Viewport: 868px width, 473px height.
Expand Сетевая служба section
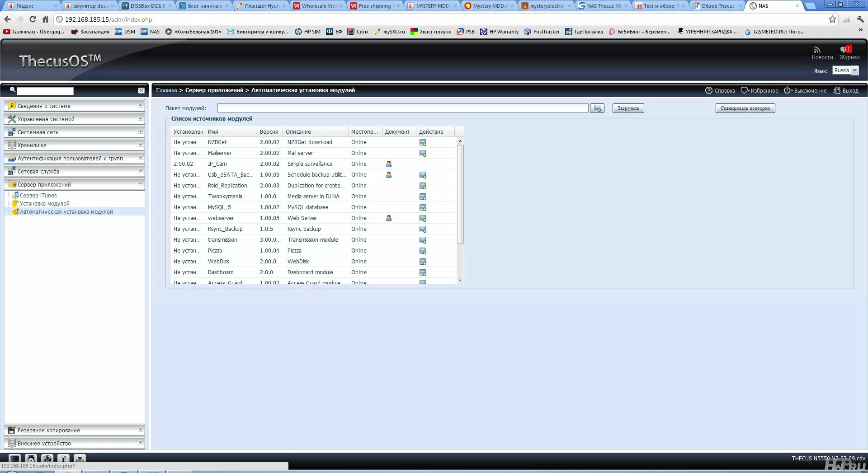pos(75,171)
